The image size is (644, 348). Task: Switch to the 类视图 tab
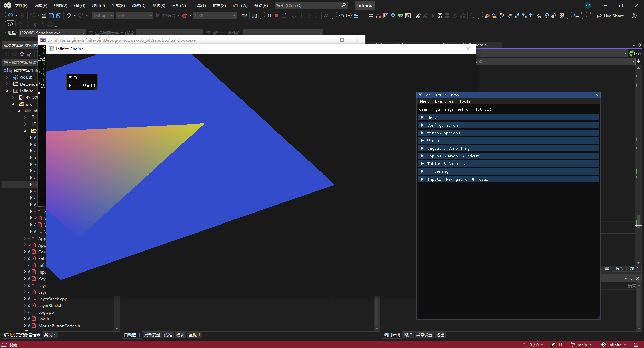(x=50, y=335)
